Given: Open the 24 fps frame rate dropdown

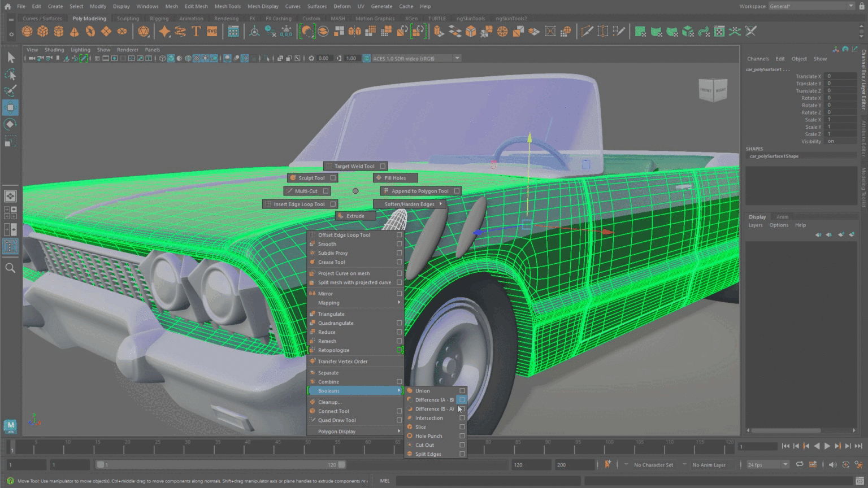Looking at the screenshot, I should pos(785,465).
